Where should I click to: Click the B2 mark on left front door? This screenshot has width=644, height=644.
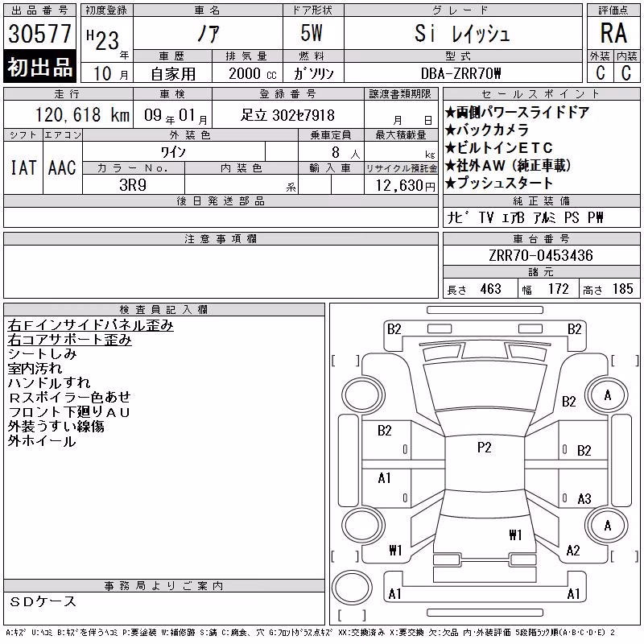(x=385, y=431)
